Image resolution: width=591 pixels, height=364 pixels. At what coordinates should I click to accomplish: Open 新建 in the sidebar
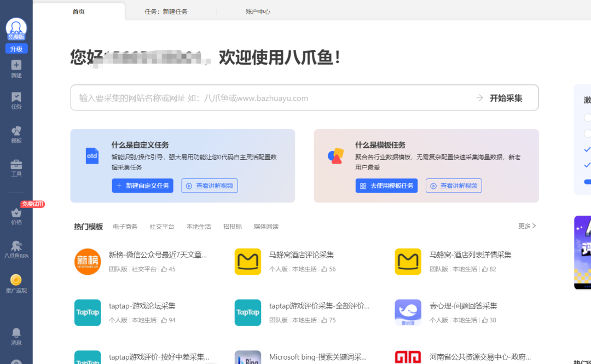click(x=16, y=69)
